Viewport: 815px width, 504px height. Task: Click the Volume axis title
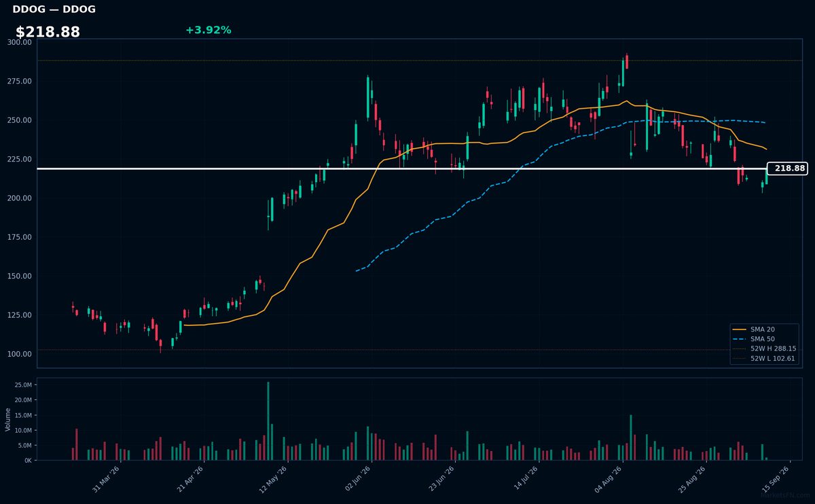pos(8,419)
